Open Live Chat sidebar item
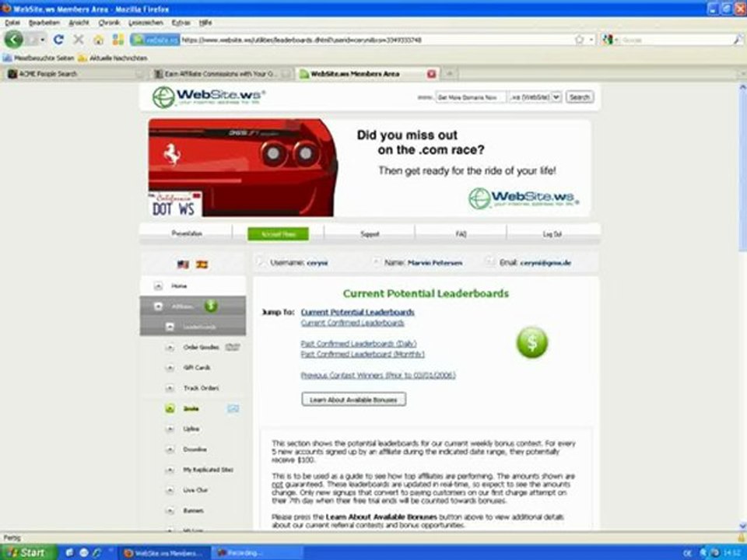The height and width of the screenshot is (560, 747). (195, 490)
